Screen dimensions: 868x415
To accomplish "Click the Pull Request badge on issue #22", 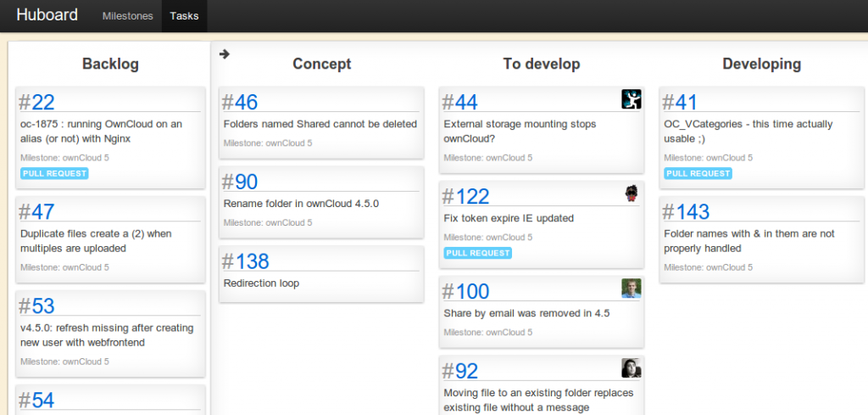I will click(x=54, y=174).
